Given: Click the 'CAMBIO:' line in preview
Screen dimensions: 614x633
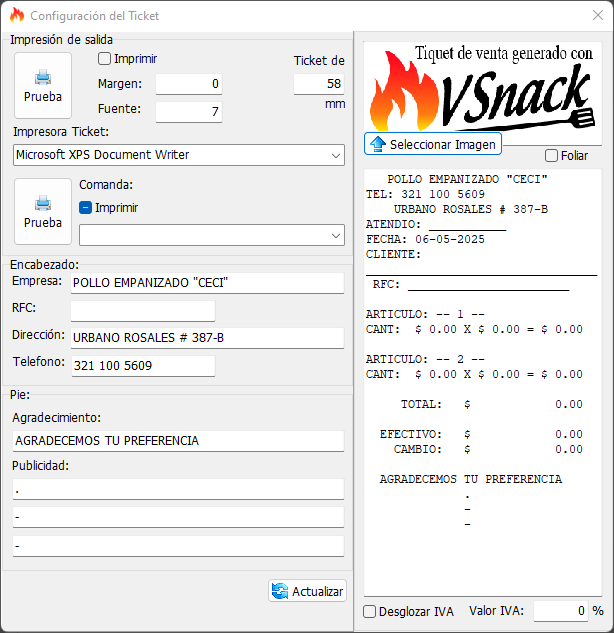Looking at the screenshot, I should pyautogui.click(x=488, y=449).
